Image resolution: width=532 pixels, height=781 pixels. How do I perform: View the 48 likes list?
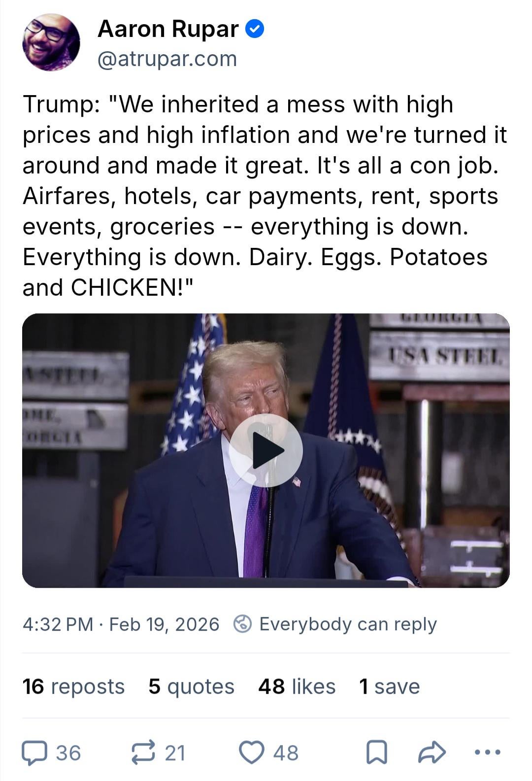point(297,686)
